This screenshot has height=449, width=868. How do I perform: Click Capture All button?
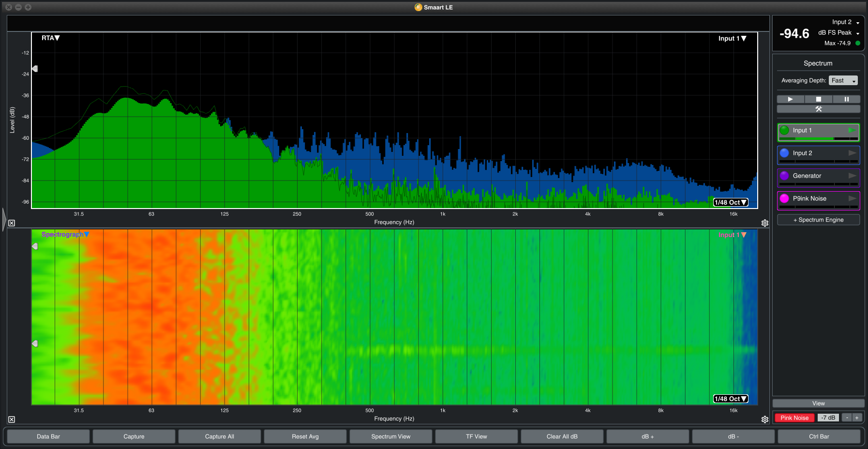pyautogui.click(x=220, y=436)
